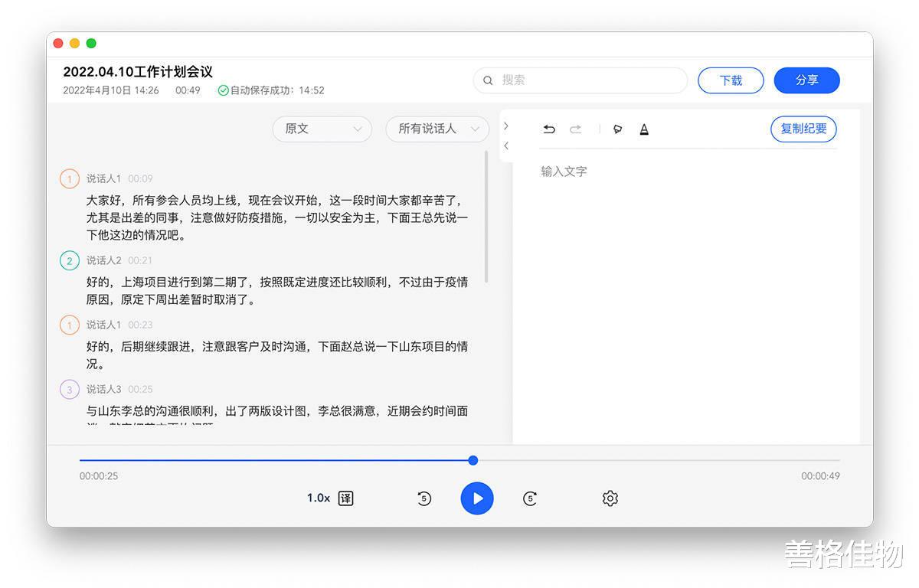Click the meeting title 2022.04.10工作计划会议
919x588 pixels.
(138, 71)
